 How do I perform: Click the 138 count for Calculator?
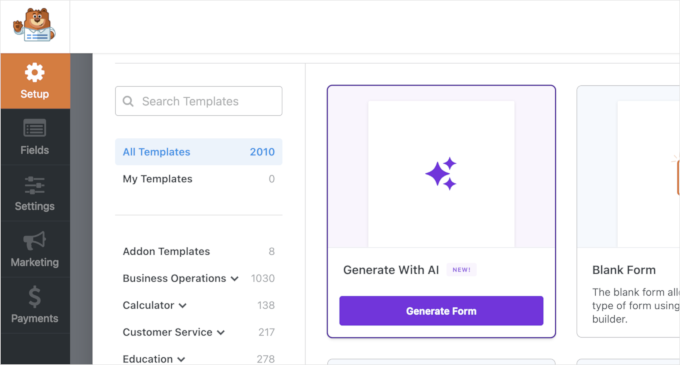tap(266, 305)
